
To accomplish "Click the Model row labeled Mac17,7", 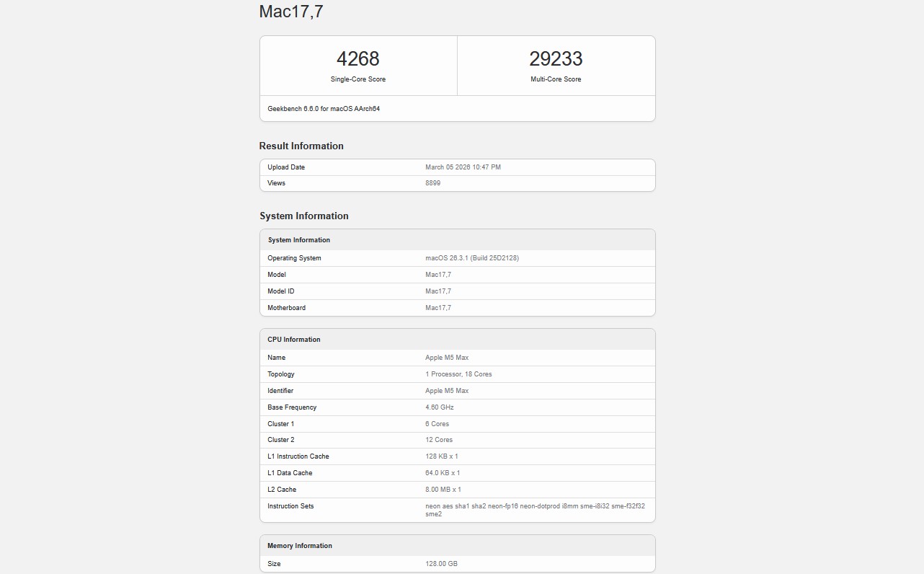I will click(x=439, y=274).
